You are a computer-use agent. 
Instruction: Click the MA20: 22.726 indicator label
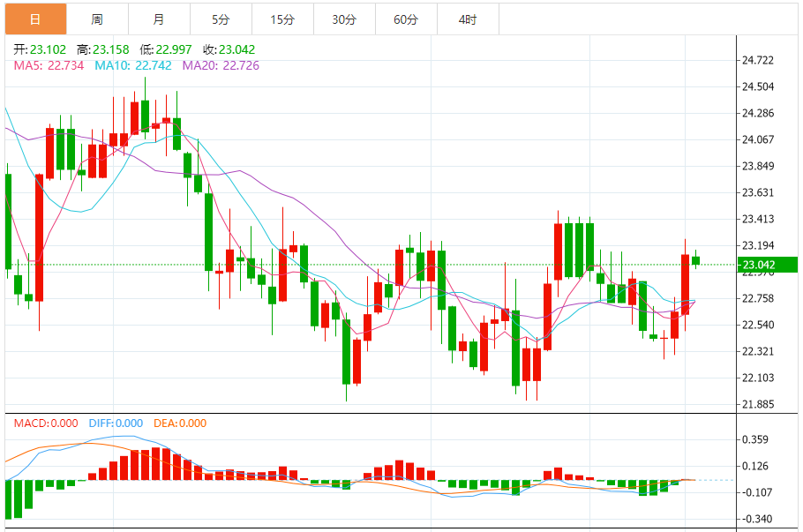[x=221, y=65]
